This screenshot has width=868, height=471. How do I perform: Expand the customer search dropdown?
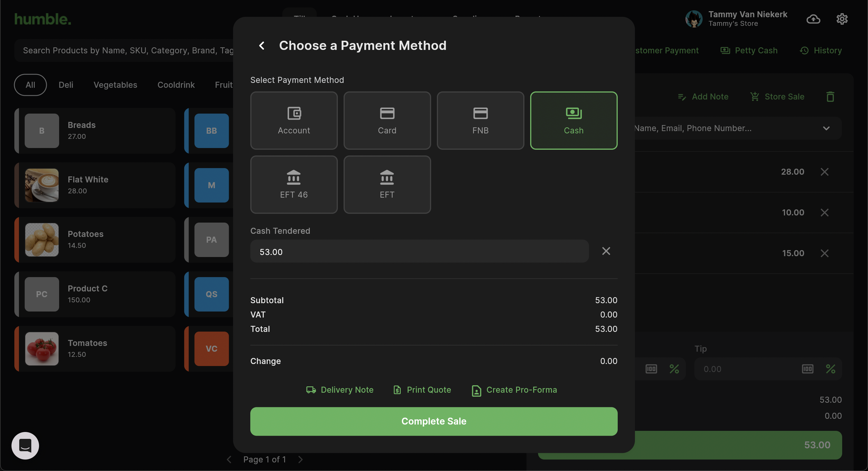point(826,128)
